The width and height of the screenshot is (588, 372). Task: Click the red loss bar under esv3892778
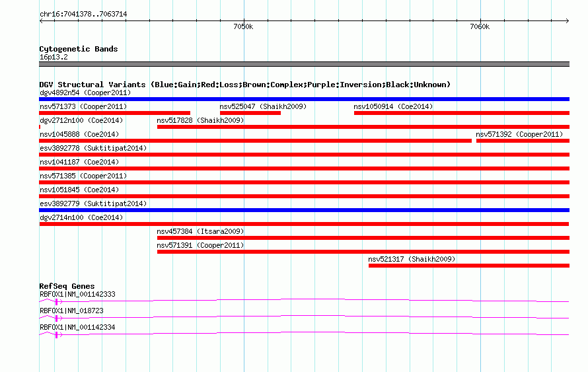point(304,155)
